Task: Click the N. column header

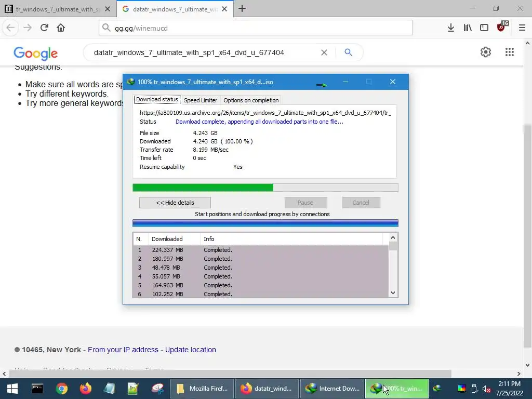Action: tap(140, 239)
